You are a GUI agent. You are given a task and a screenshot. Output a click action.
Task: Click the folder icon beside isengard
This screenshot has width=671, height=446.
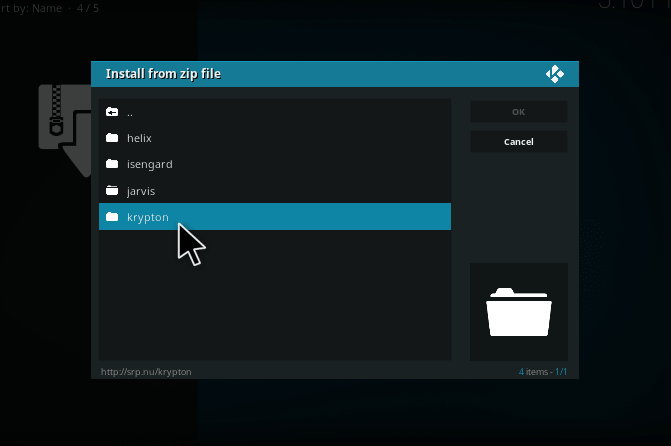112,164
